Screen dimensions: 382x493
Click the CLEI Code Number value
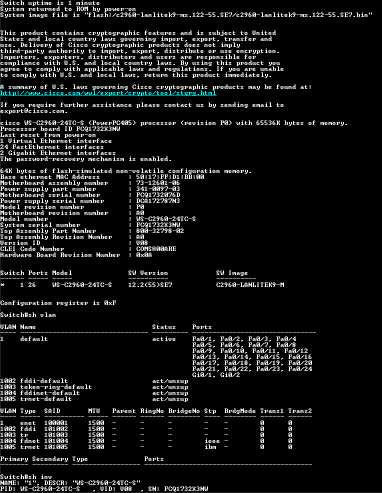156,249
